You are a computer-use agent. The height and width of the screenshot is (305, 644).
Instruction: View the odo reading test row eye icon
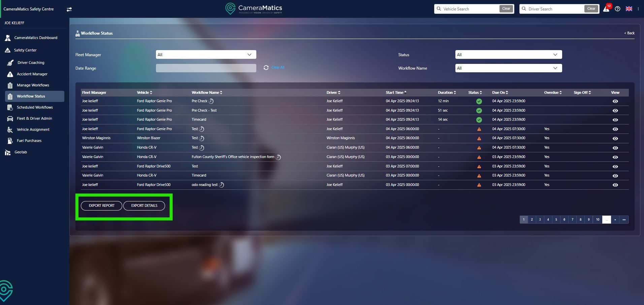[x=615, y=185]
